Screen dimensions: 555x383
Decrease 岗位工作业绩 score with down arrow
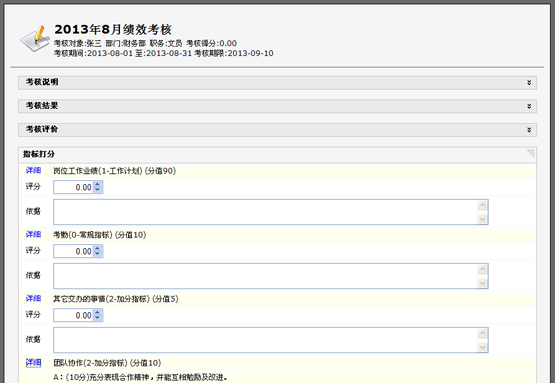coord(98,190)
